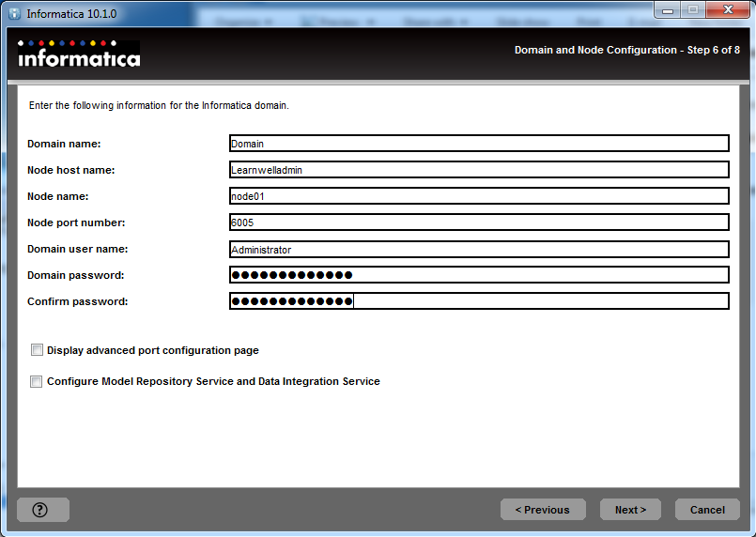756x537 pixels.
Task: Click the Informatica installer title bar icon
Action: 15,13
